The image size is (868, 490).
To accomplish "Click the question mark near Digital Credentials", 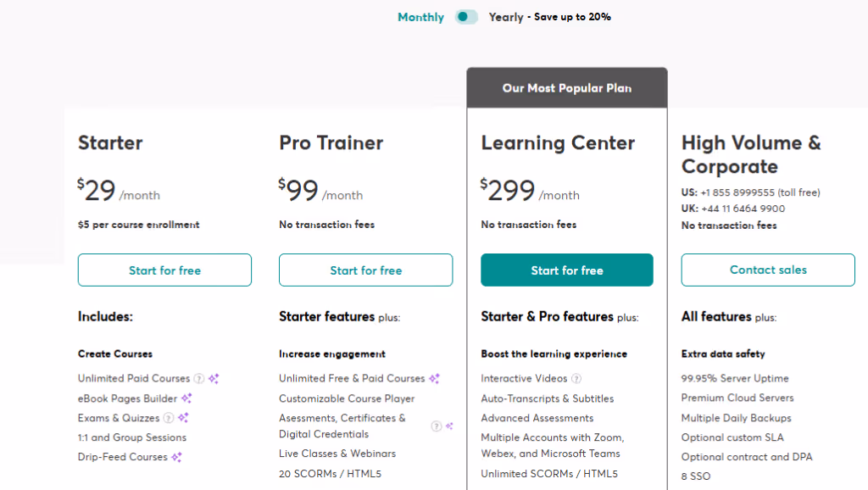I will click(435, 424).
